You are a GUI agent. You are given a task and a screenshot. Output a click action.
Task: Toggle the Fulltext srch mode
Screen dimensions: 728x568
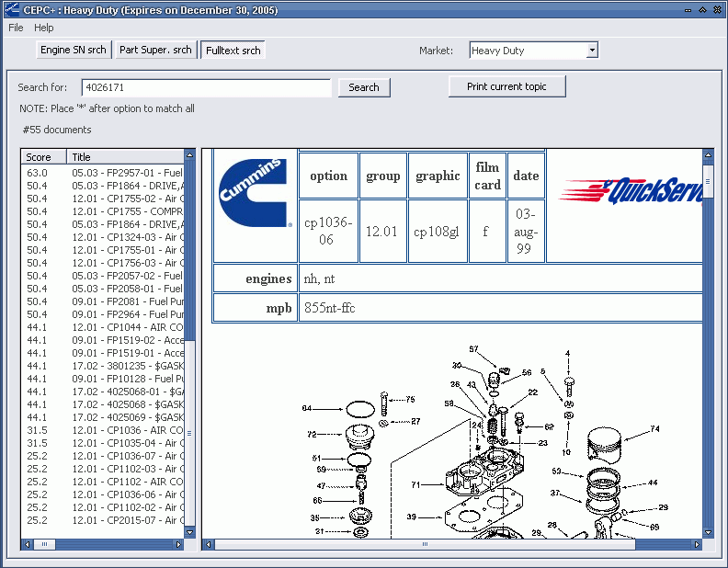[233, 50]
